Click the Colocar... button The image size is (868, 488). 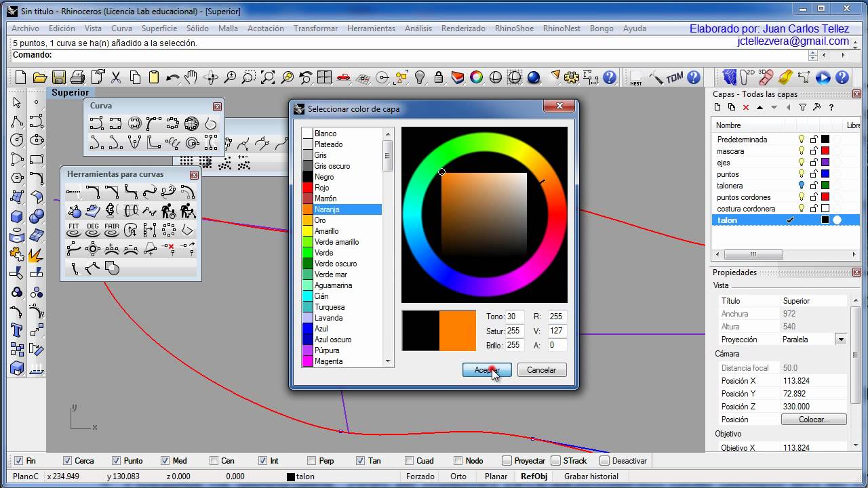(814, 420)
